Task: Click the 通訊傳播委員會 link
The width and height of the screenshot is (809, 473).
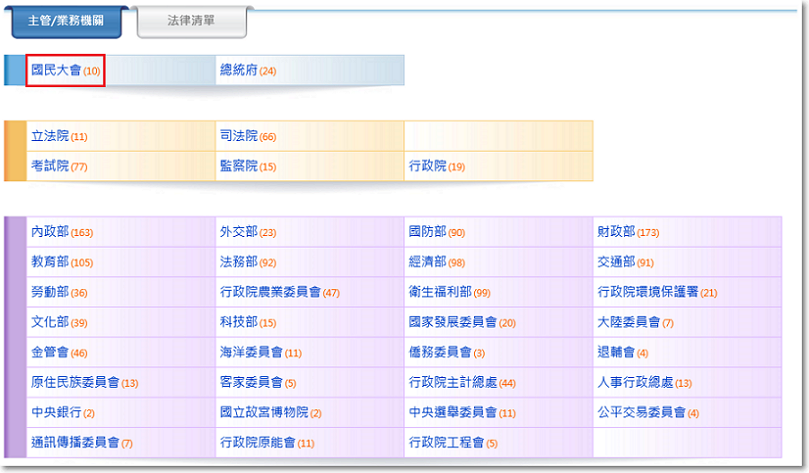Action: click(75, 442)
